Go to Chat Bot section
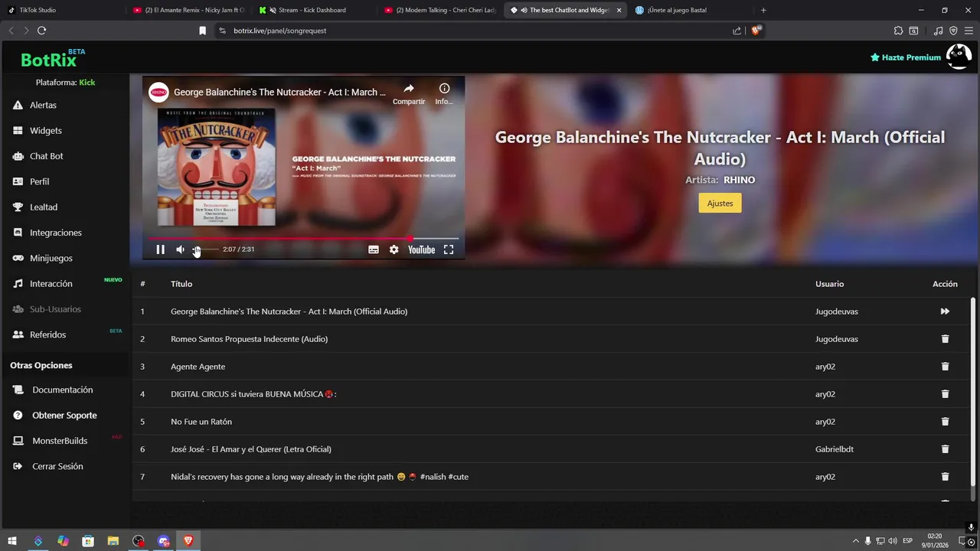The image size is (980, 551). click(46, 156)
